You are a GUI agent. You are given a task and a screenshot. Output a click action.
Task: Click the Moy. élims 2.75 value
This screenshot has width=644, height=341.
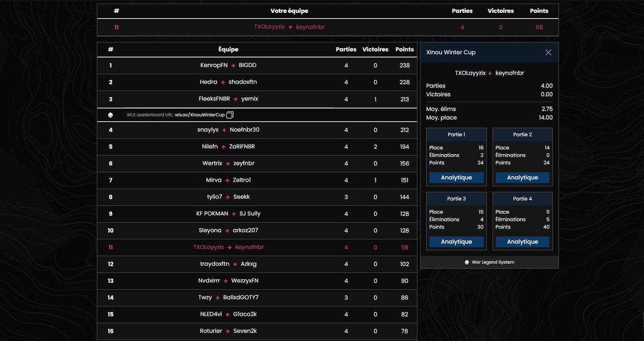[x=546, y=109]
